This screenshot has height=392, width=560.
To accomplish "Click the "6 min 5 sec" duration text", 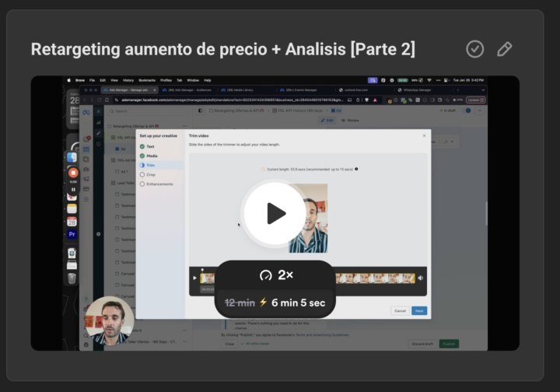I will click(x=298, y=303).
